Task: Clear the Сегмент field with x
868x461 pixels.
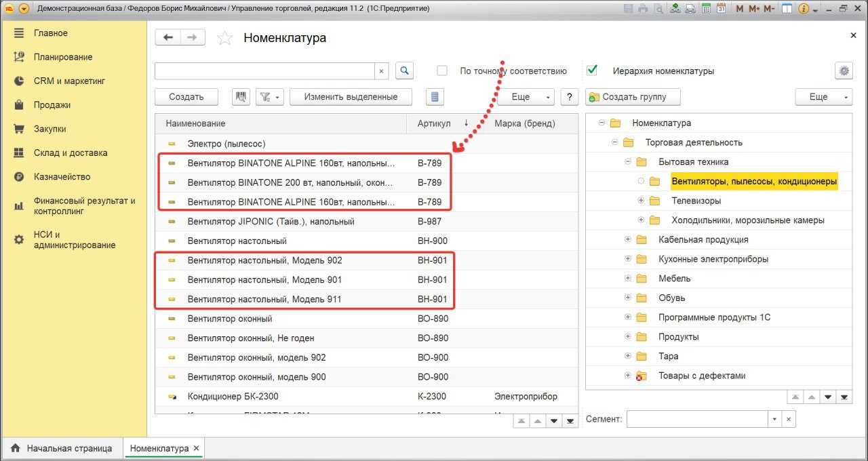Action: (x=788, y=419)
